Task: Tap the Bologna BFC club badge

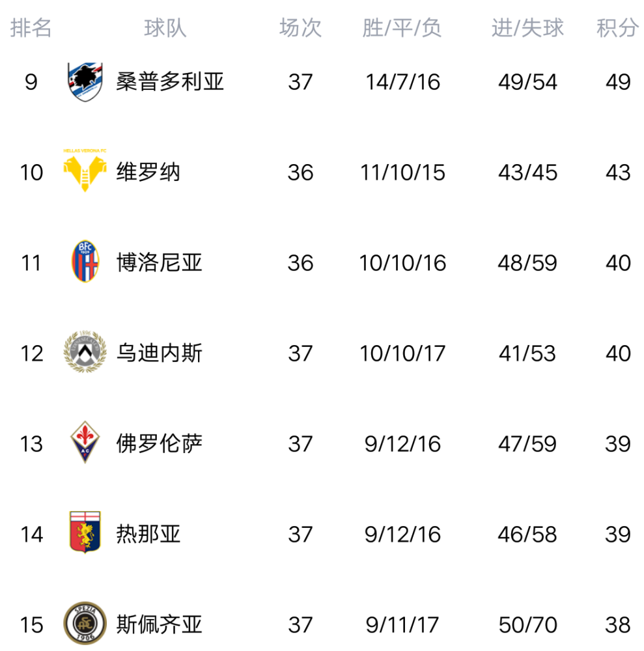Action: pyautogui.click(x=85, y=262)
